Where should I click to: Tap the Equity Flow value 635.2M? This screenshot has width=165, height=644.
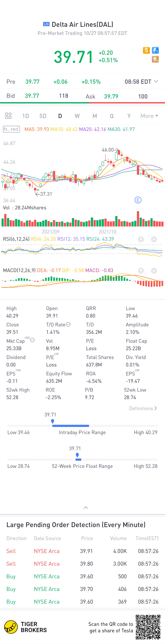pos(54,381)
